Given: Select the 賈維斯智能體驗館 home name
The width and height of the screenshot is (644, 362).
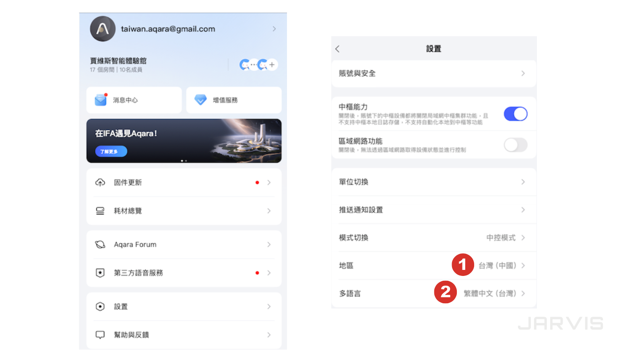Looking at the screenshot, I should click(118, 61).
